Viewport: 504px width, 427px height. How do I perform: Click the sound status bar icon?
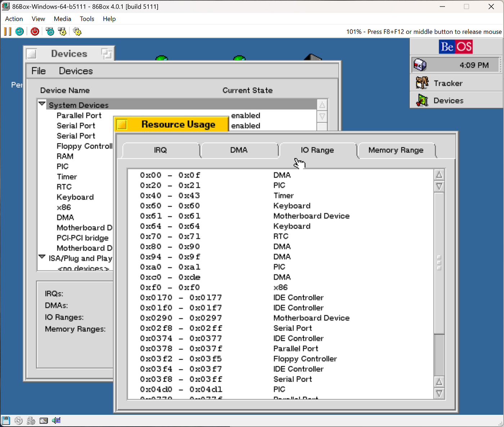[56, 420]
